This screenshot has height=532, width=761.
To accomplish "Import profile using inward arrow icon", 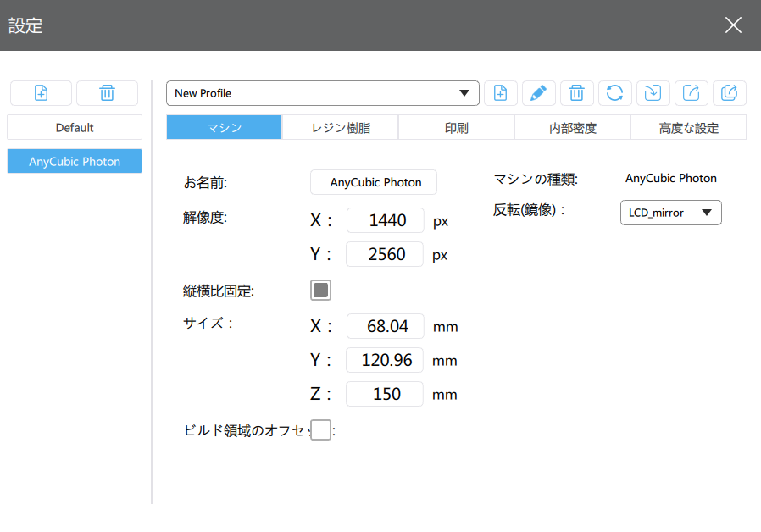I will pyautogui.click(x=653, y=92).
